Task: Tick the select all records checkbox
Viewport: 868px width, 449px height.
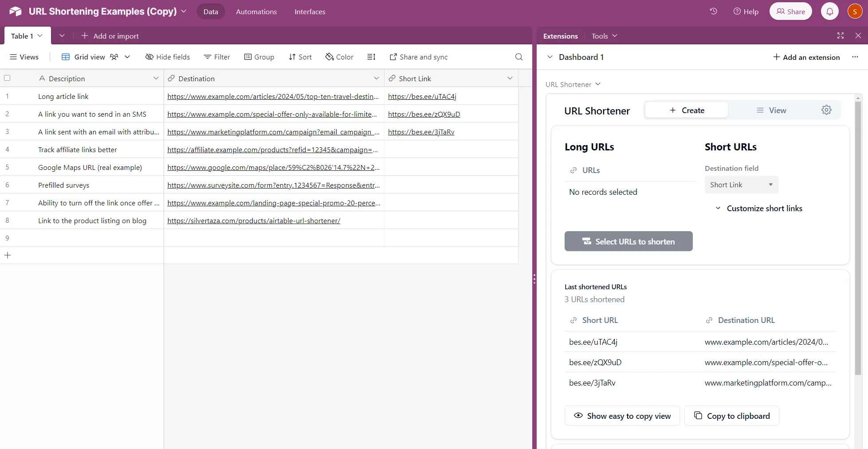Action: (7, 78)
